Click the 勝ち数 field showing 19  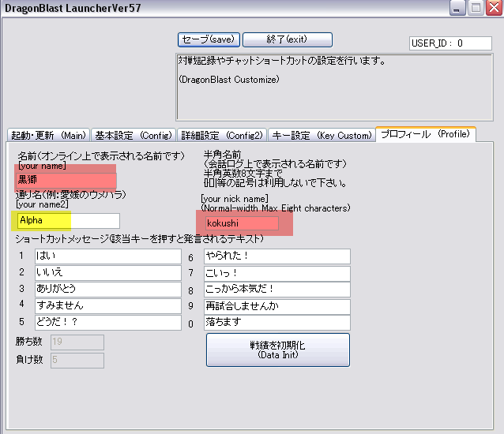(x=77, y=342)
